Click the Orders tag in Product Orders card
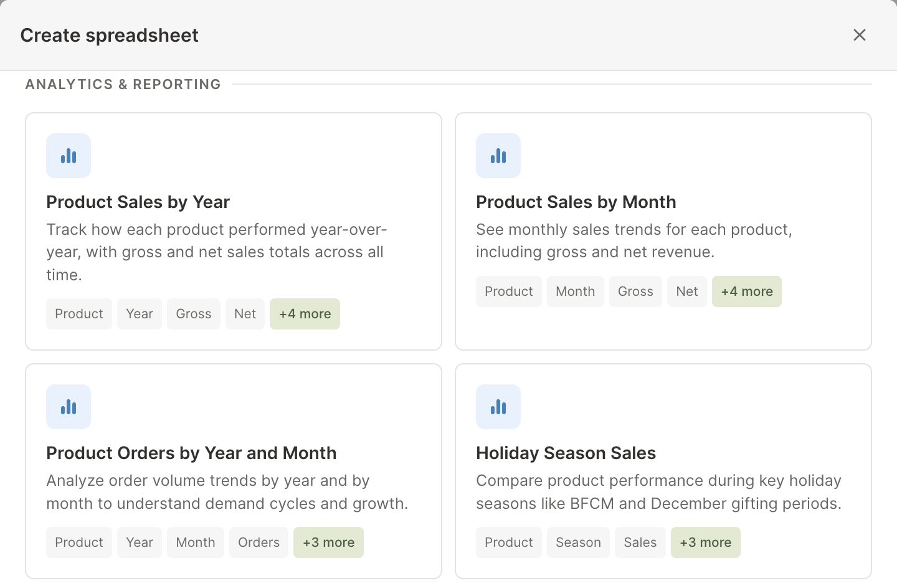897x588 pixels. 259,543
